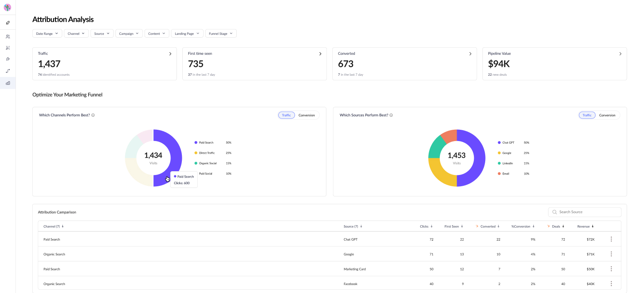644x293 pixels.
Task: Click the avatar logo at top of sidebar
Action: (8, 8)
